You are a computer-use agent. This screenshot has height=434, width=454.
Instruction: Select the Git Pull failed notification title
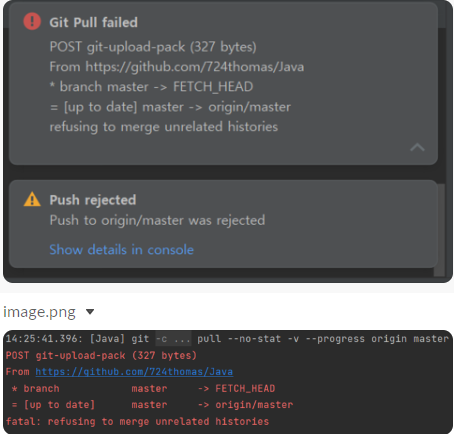(93, 22)
